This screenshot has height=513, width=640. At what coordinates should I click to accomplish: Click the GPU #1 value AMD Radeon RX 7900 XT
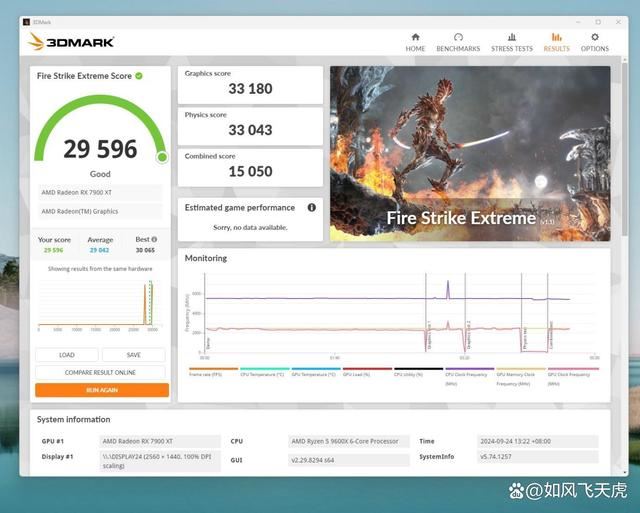tap(160, 441)
